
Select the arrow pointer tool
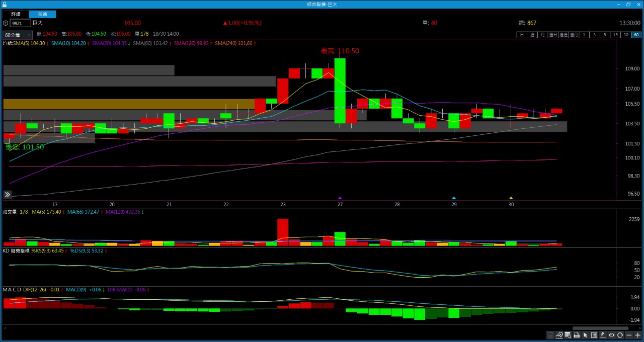[585, 335]
